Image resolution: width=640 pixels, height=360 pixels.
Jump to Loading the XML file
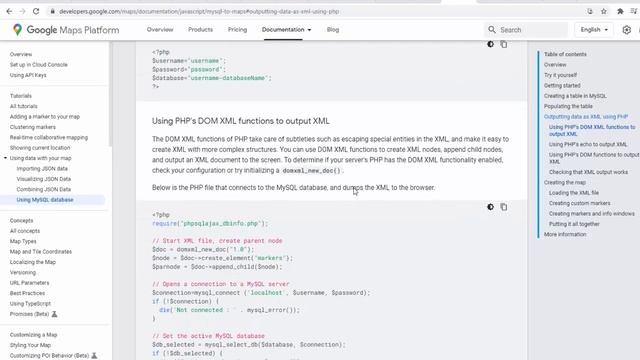(x=574, y=193)
